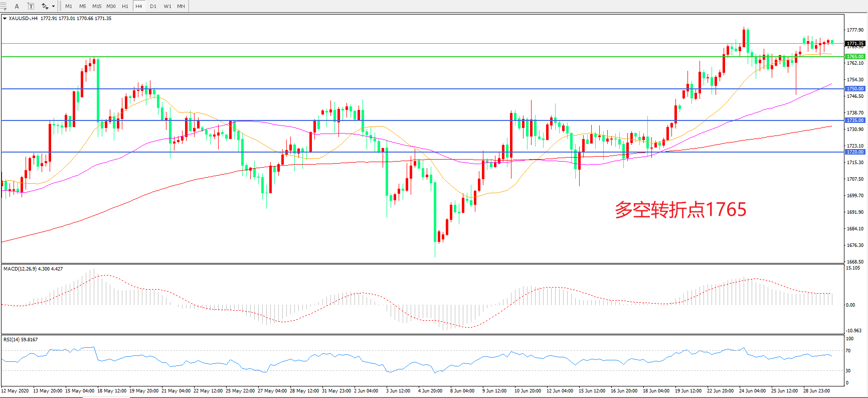Click the Fibonacci tool icon at toolbar start
868x398 pixels.
click(3, 7)
